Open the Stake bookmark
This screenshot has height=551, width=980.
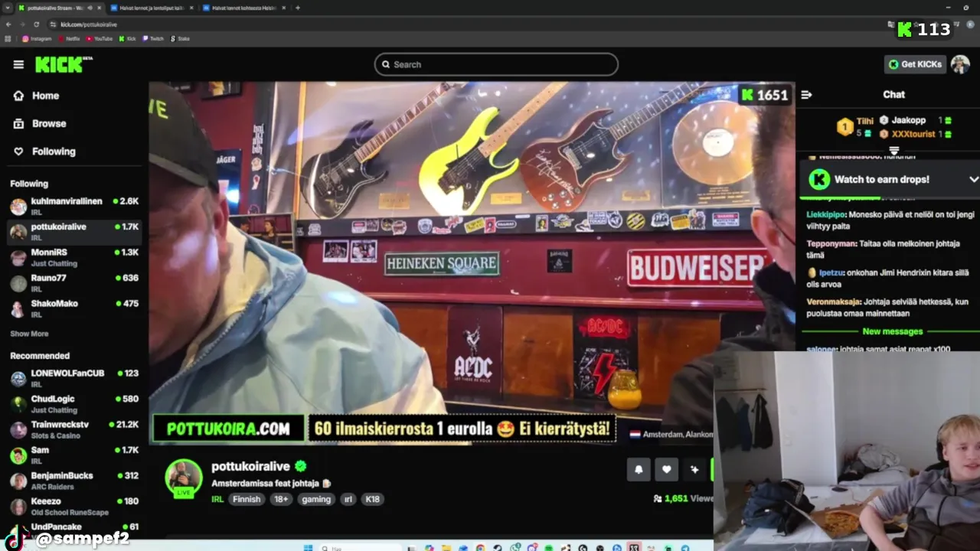[181, 38]
